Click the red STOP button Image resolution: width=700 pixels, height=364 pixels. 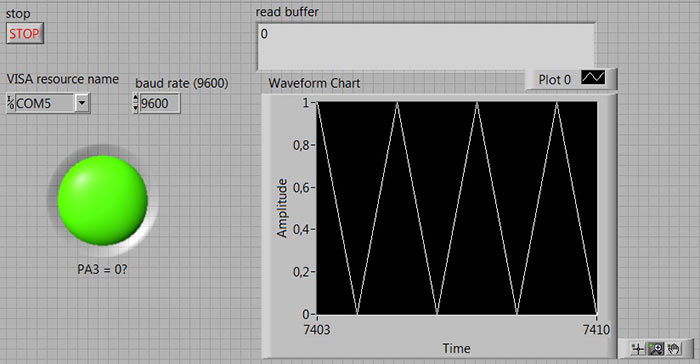pyautogui.click(x=25, y=33)
